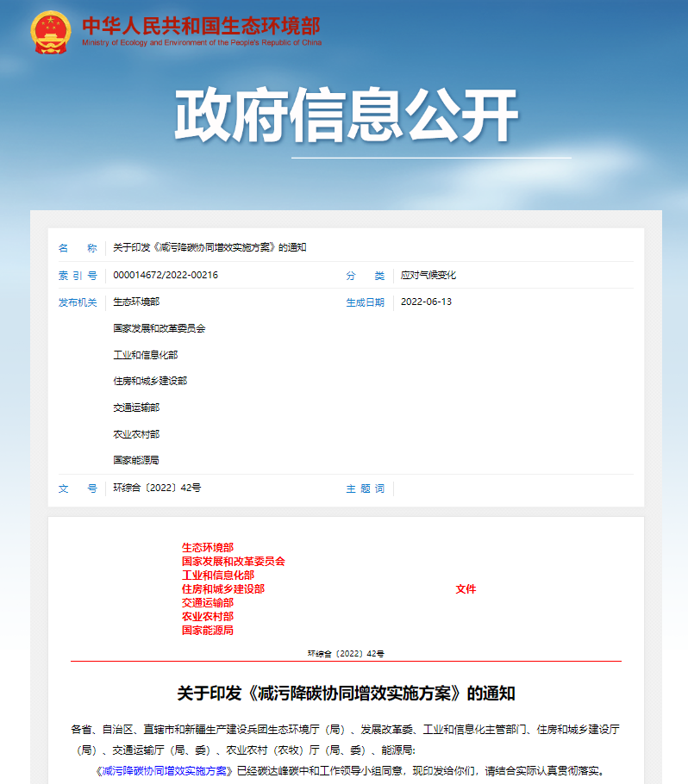Open the 减污降碳协同增效实施方案 blue link
Screen dimensions: 688x784
tap(164, 771)
